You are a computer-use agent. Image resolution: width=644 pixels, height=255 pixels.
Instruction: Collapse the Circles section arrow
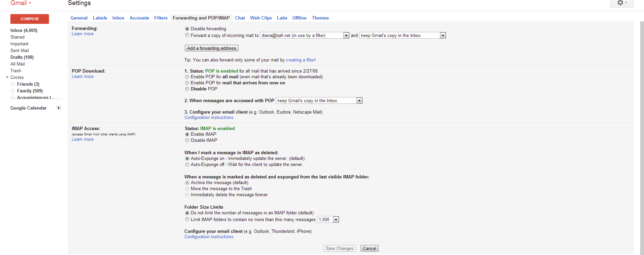click(x=7, y=78)
